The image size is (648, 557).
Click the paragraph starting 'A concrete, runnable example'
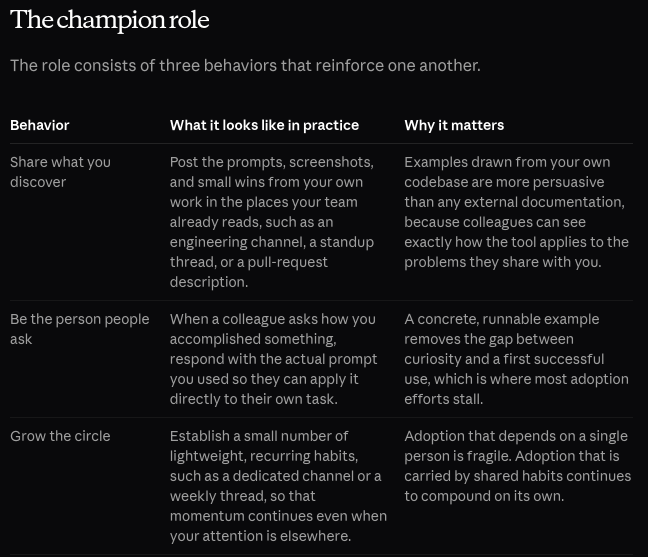[x=517, y=359]
